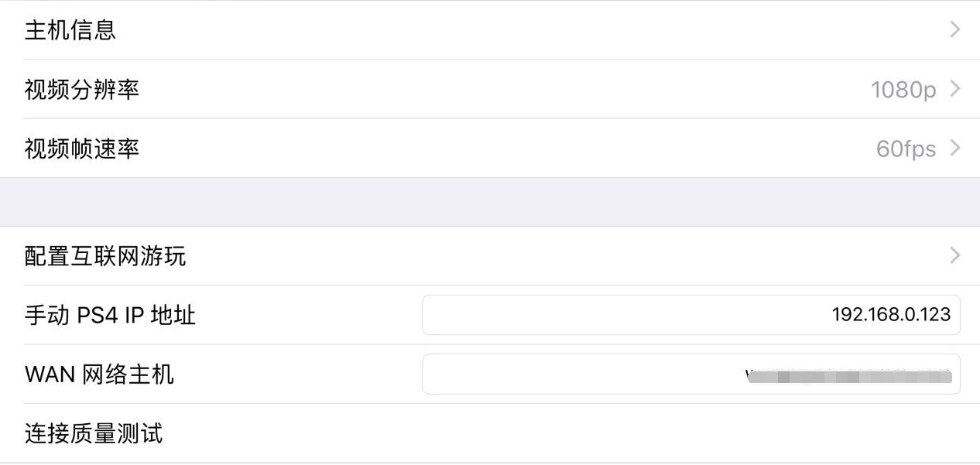Click the gray section divider band
980x465 pixels.
[490, 202]
